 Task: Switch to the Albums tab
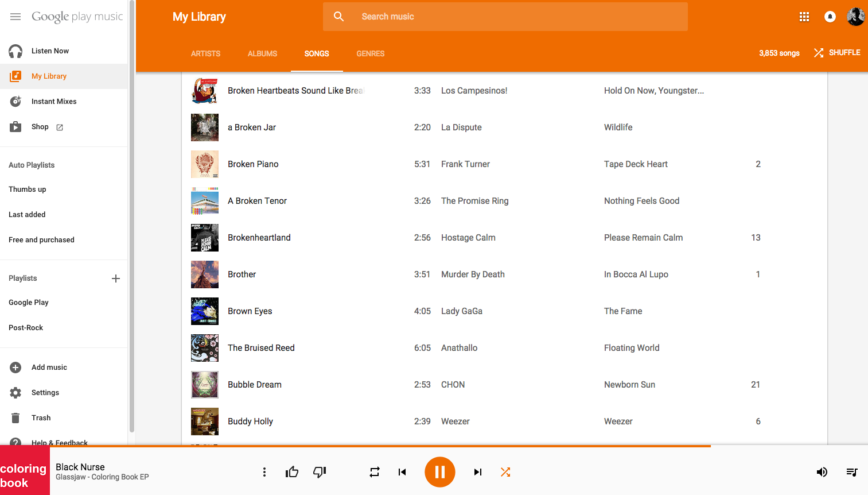pos(262,53)
